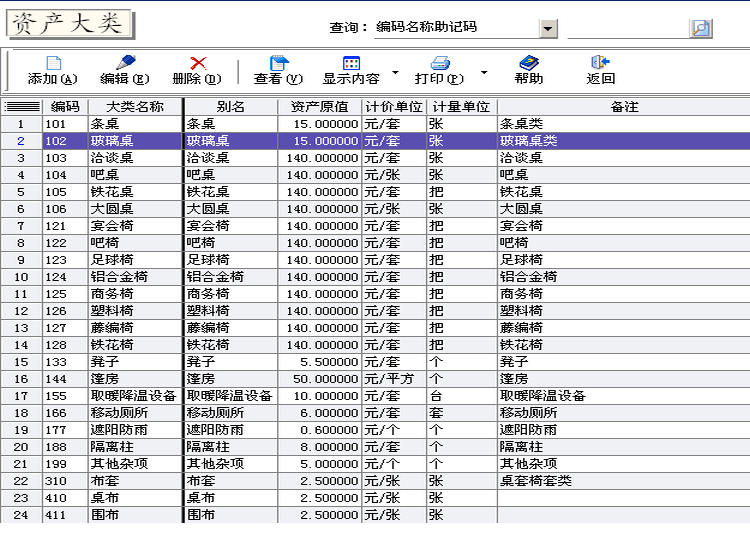Click the query text input field

click(x=628, y=28)
